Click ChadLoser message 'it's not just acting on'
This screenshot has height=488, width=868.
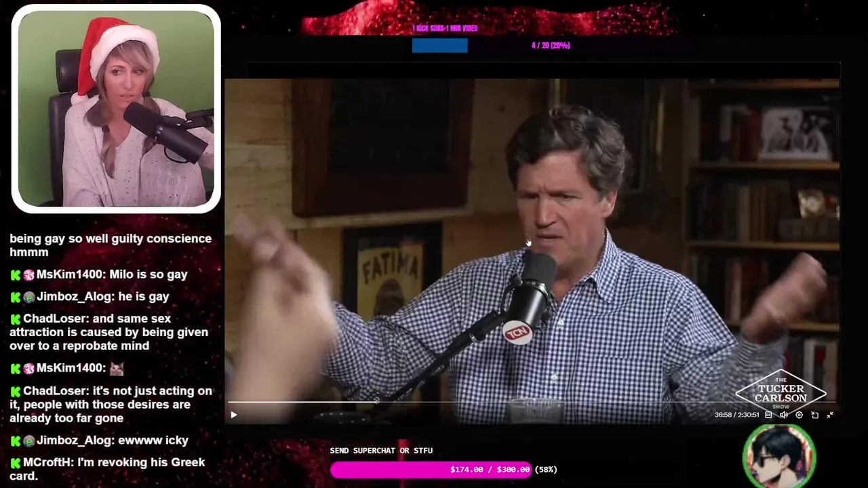(x=111, y=405)
